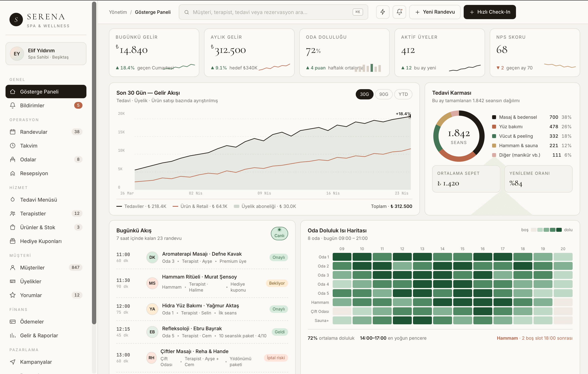This screenshot has width=588, height=374.
Task: Click the Masaj & bedensel legend swatch
Action: (x=494, y=117)
